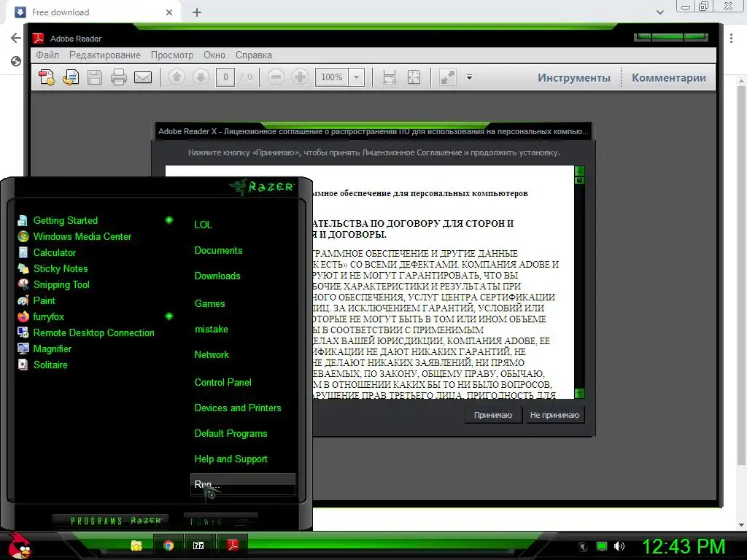Open the Просмотр menu
The image size is (747, 560).
pos(172,55)
